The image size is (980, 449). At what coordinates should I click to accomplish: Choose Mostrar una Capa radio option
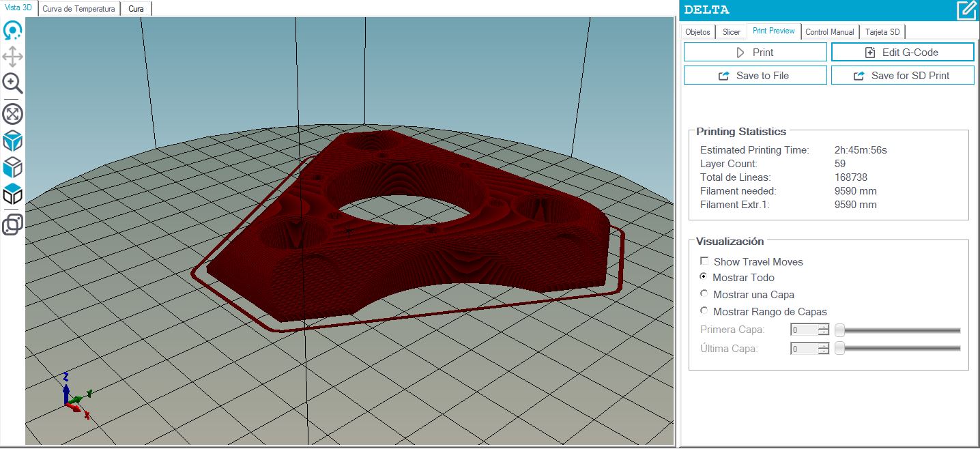coord(704,294)
